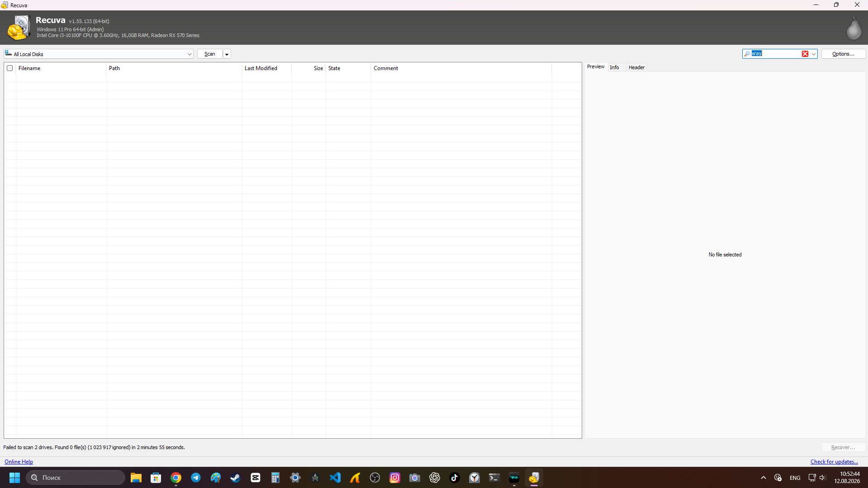Viewport: 868px width, 488px height.
Task: Click the Recuva hard-hat logo icon
Action: click(18, 28)
